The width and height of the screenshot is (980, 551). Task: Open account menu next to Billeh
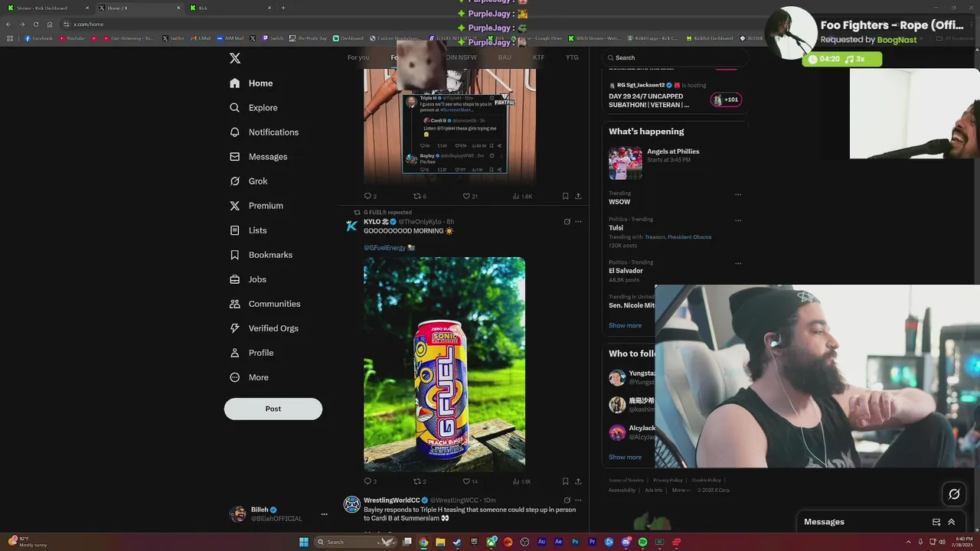click(x=324, y=514)
